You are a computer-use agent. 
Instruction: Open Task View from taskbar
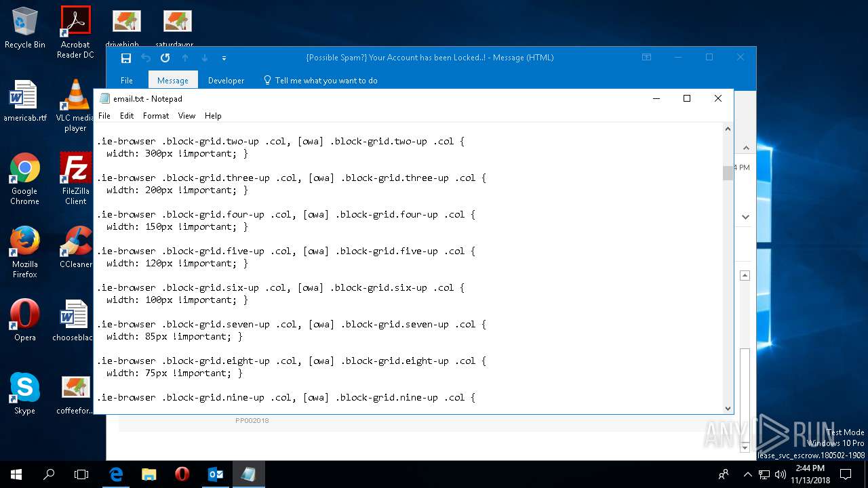click(x=81, y=474)
